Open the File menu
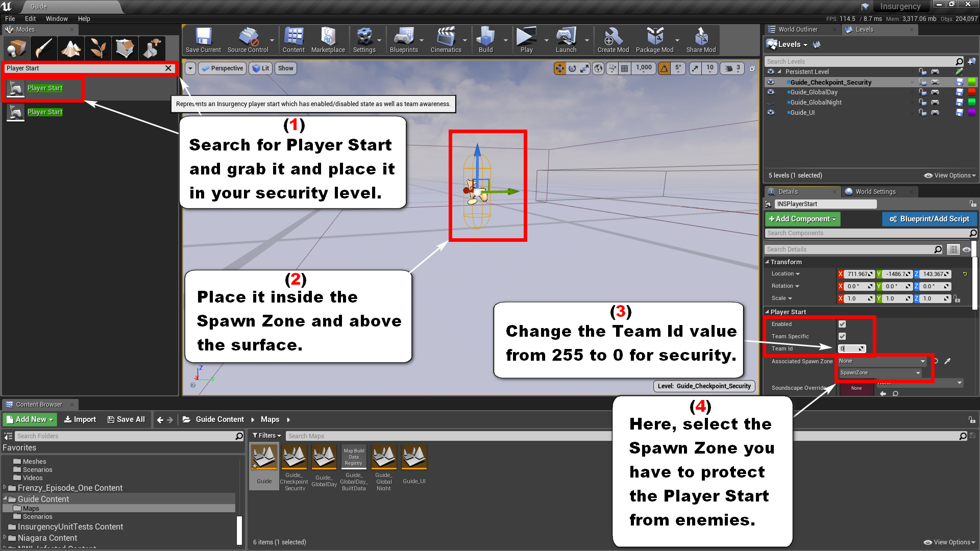Image resolution: width=980 pixels, height=551 pixels. click(10, 19)
